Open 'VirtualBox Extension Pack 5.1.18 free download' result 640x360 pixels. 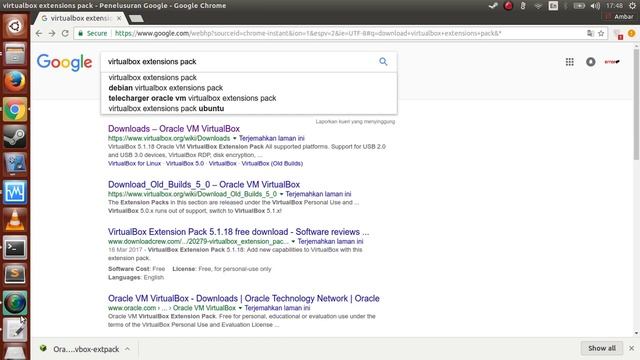click(238, 232)
